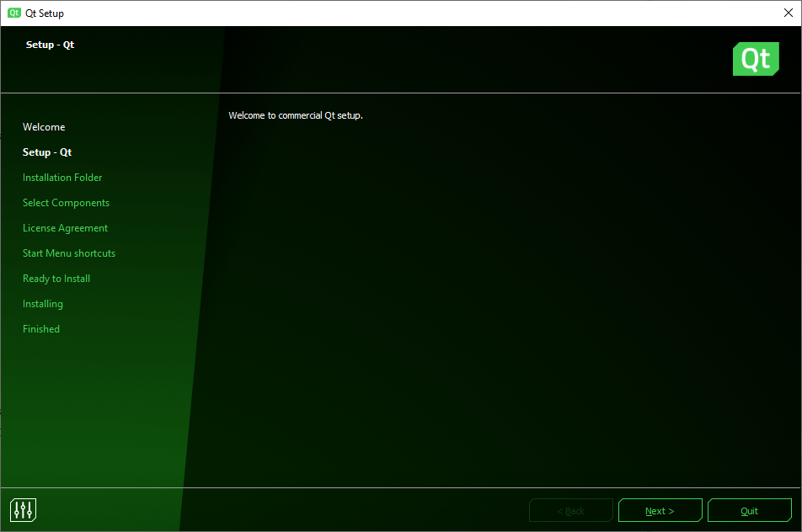The image size is (802, 532).
Task: Click the Installing step label
Action: click(43, 304)
